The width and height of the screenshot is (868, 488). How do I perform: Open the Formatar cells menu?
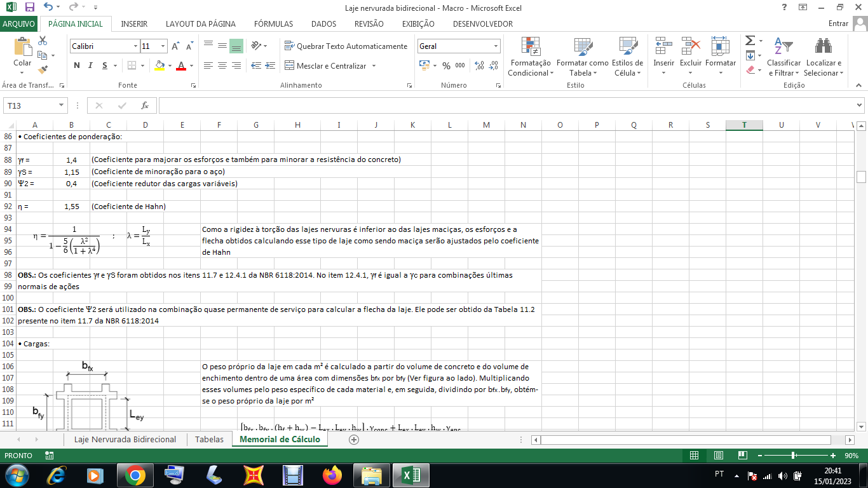coord(721,57)
